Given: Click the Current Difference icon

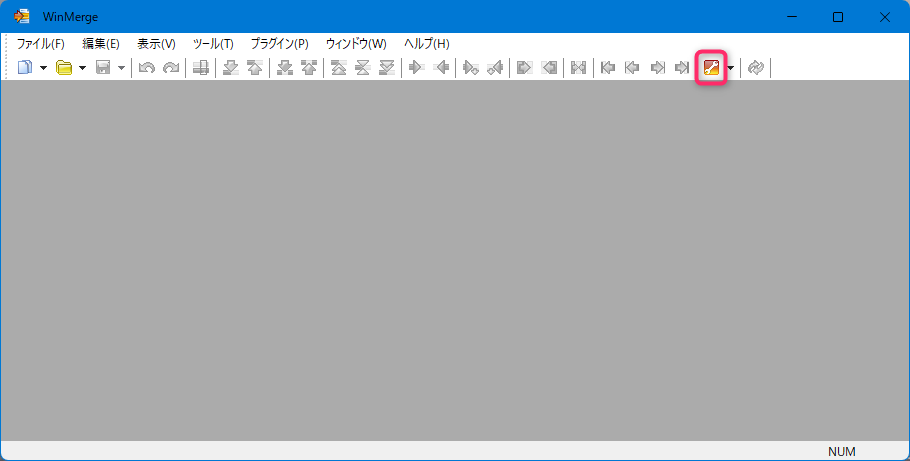Looking at the screenshot, I should (363, 68).
